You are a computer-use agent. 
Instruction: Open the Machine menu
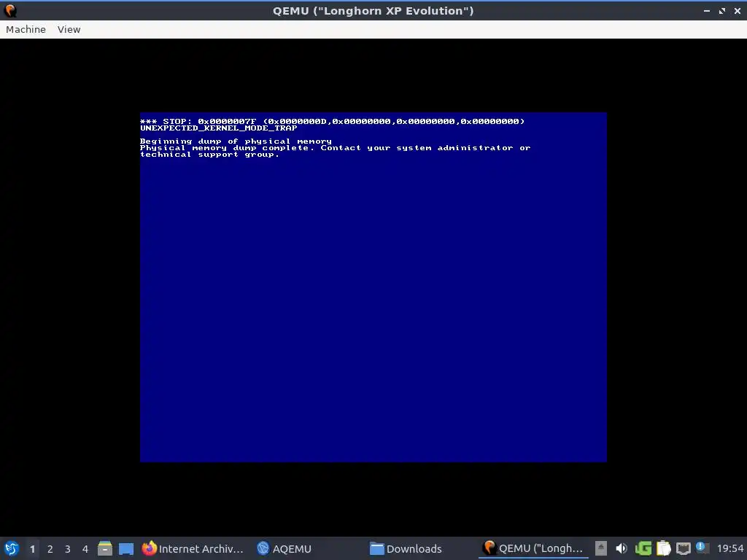point(26,29)
